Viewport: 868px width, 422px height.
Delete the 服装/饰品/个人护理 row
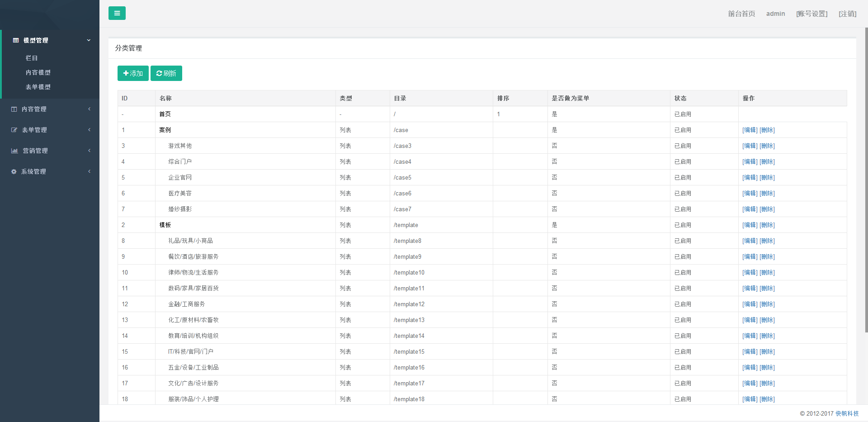click(x=767, y=399)
